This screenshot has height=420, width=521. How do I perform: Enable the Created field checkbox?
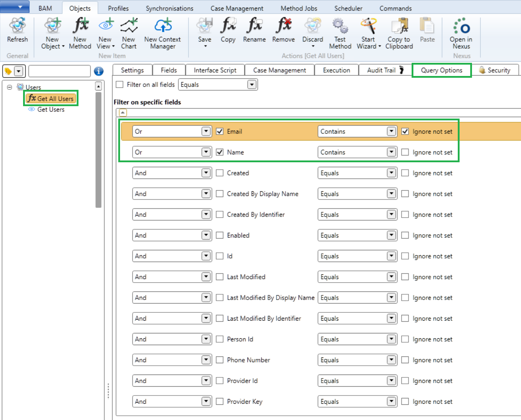(220, 173)
